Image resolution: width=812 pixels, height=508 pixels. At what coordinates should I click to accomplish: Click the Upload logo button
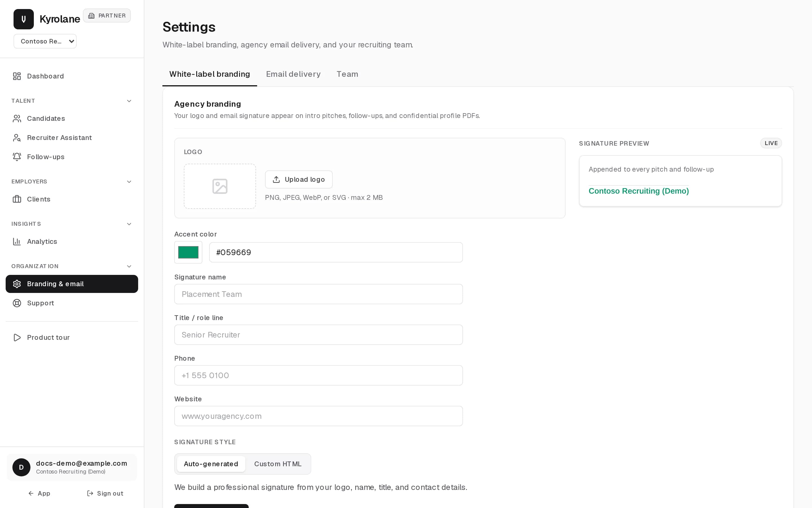click(299, 179)
